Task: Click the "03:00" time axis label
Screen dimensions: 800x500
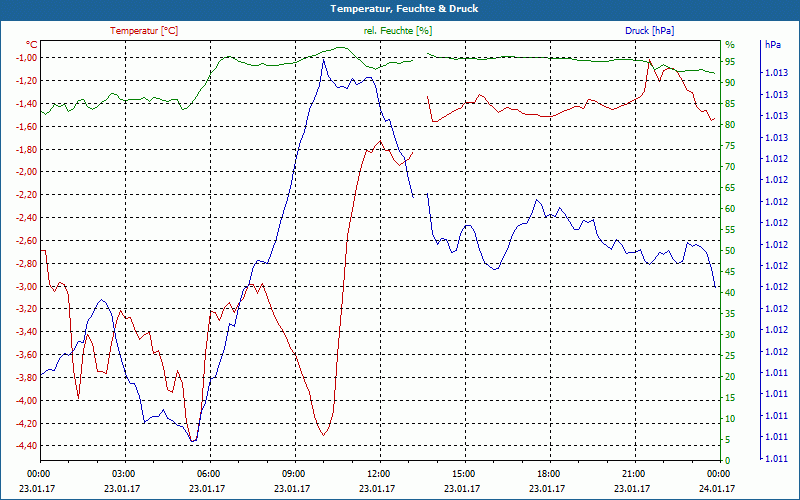Action: (x=124, y=473)
